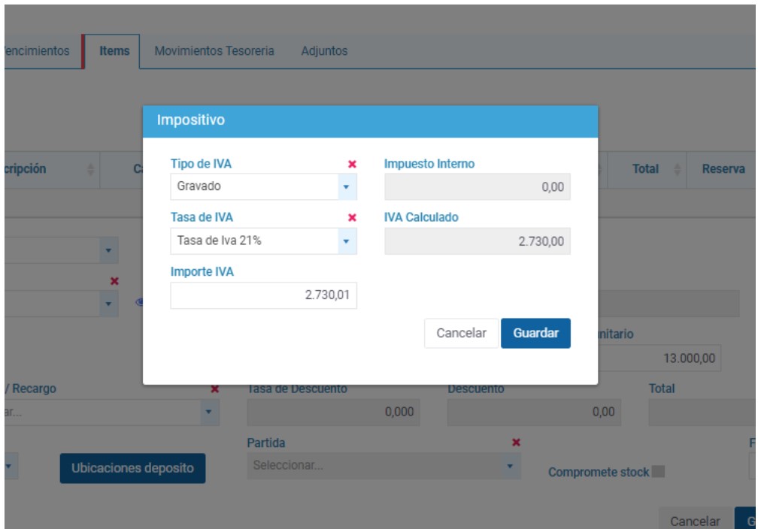Open the Adjuntos tab

pyautogui.click(x=324, y=51)
